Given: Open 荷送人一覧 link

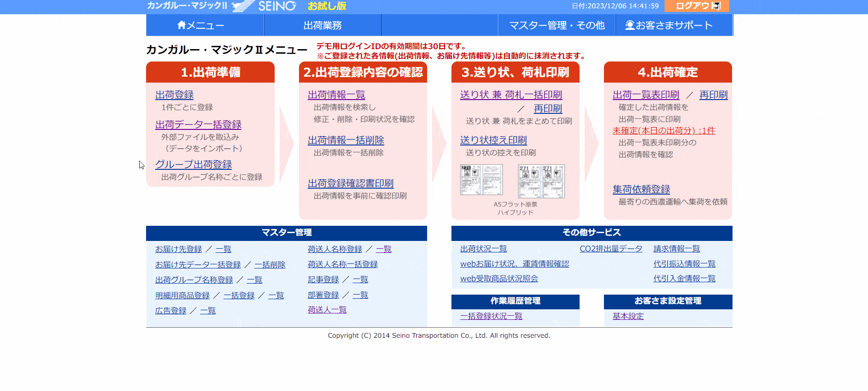Looking at the screenshot, I should 327,309.
